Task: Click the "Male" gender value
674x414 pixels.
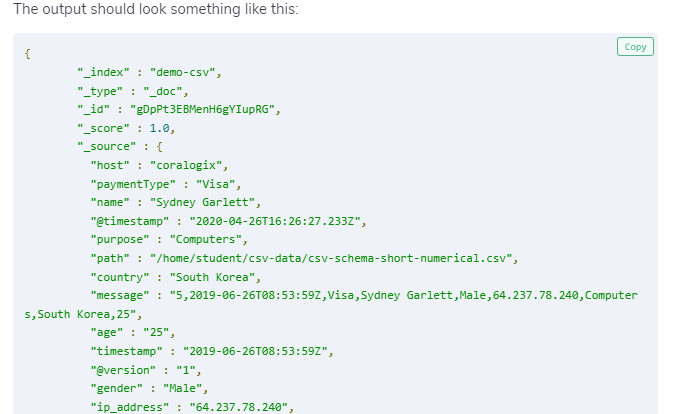Action: click(x=182, y=388)
